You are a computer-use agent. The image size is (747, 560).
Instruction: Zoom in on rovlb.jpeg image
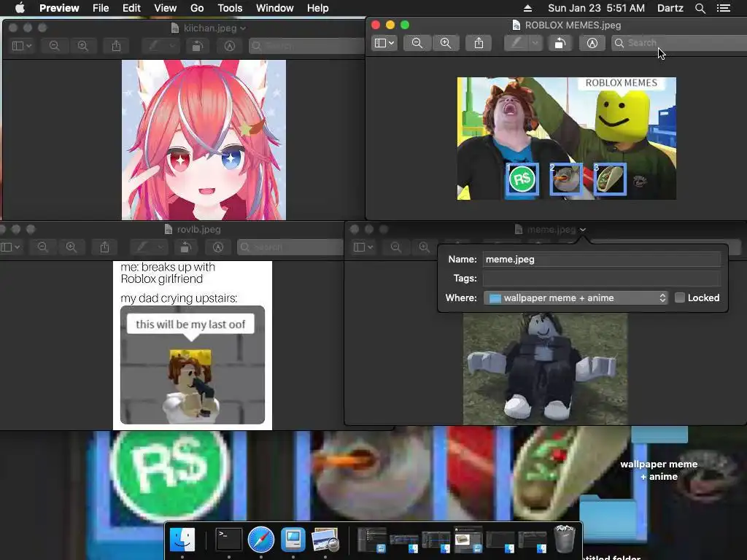(x=71, y=247)
